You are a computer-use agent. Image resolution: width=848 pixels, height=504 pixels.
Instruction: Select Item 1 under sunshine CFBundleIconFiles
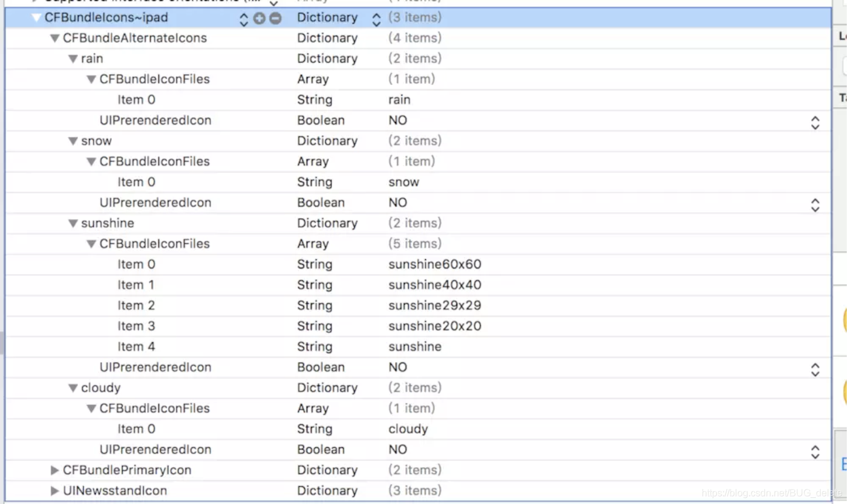136,285
